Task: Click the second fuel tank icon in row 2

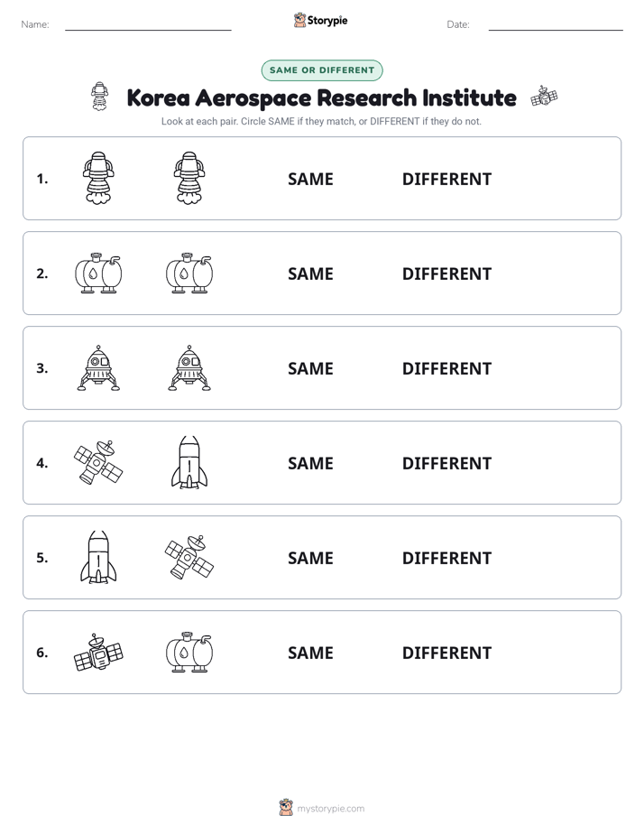Action: tap(189, 273)
